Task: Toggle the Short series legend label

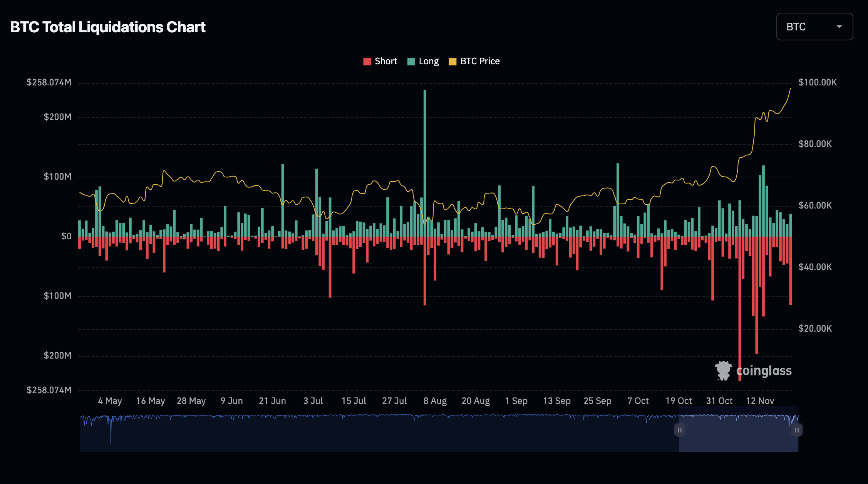Action: tap(385, 61)
